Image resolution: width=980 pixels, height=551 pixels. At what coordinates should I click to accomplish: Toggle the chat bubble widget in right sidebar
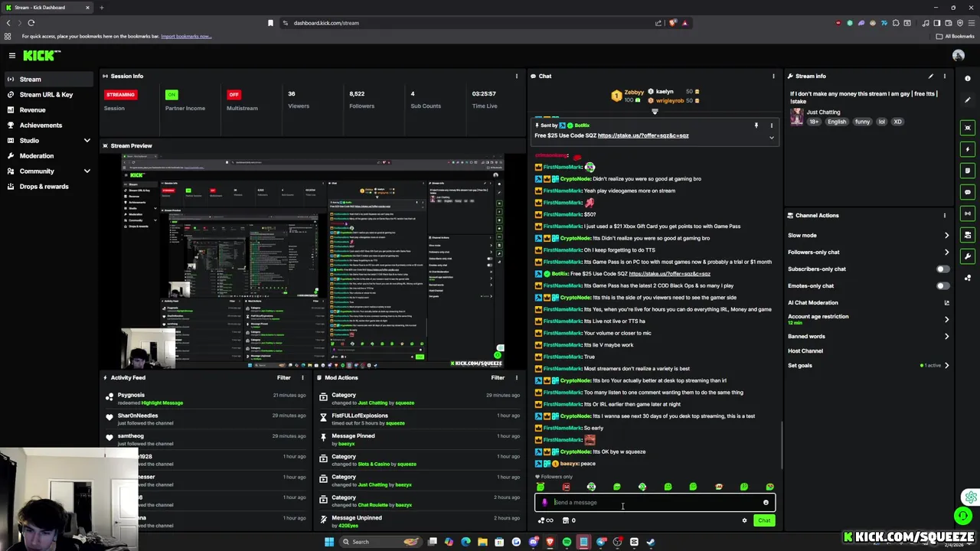[x=968, y=192]
